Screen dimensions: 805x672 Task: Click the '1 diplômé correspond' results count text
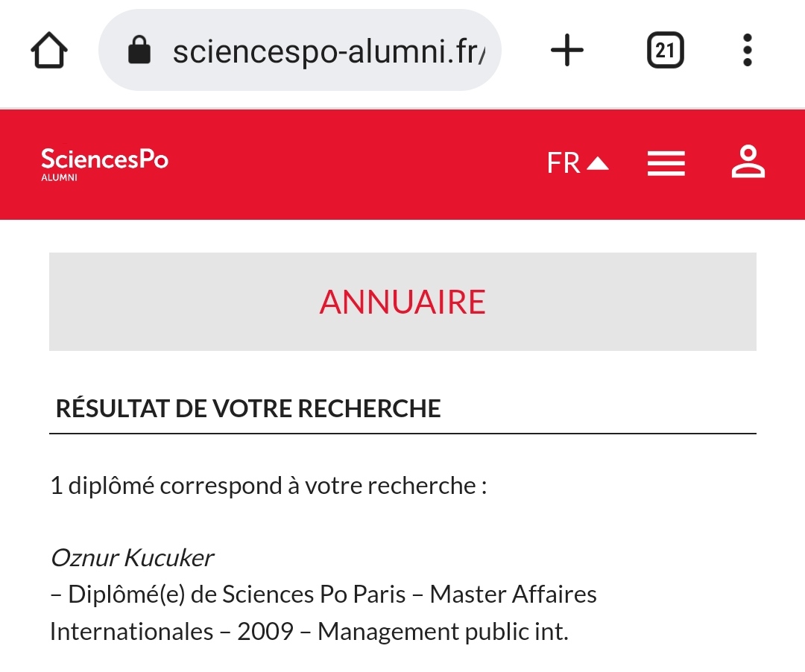point(268,486)
